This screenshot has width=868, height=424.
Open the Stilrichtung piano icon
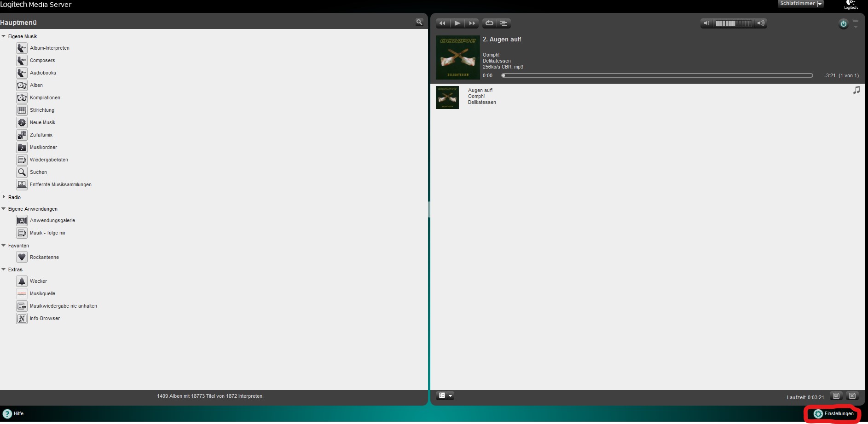click(x=22, y=110)
